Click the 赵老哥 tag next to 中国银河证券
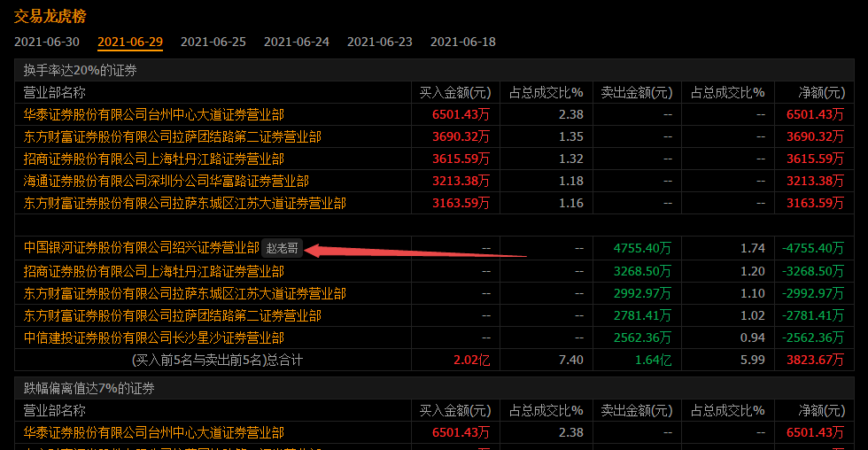 click(283, 249)
